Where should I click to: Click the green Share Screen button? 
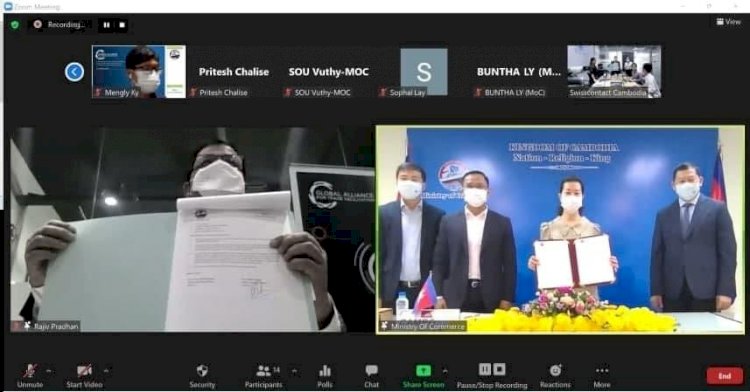coord(423,376)
